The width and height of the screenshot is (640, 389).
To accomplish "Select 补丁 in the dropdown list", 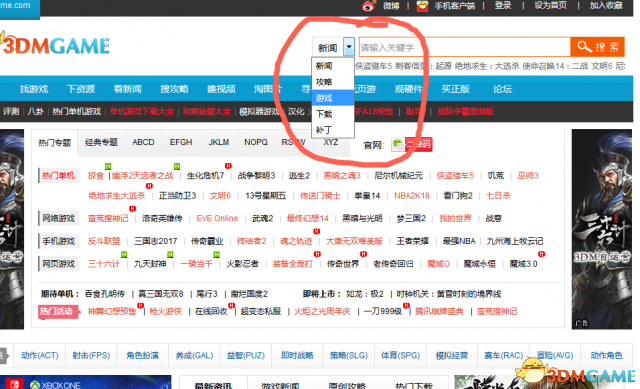I will 333,130.
